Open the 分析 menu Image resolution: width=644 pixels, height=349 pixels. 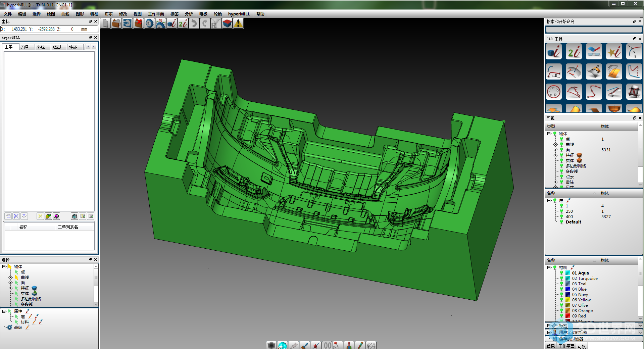point(189,14)
